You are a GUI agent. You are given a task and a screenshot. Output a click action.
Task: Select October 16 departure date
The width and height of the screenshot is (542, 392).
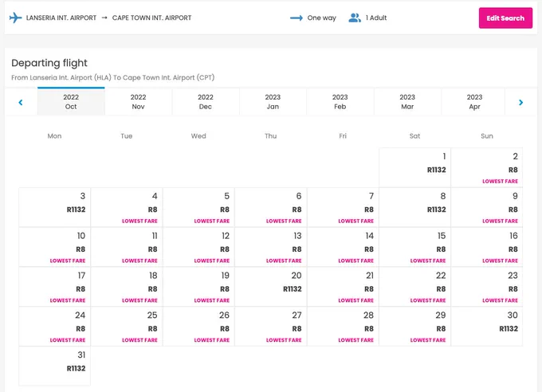coord(487,247)
